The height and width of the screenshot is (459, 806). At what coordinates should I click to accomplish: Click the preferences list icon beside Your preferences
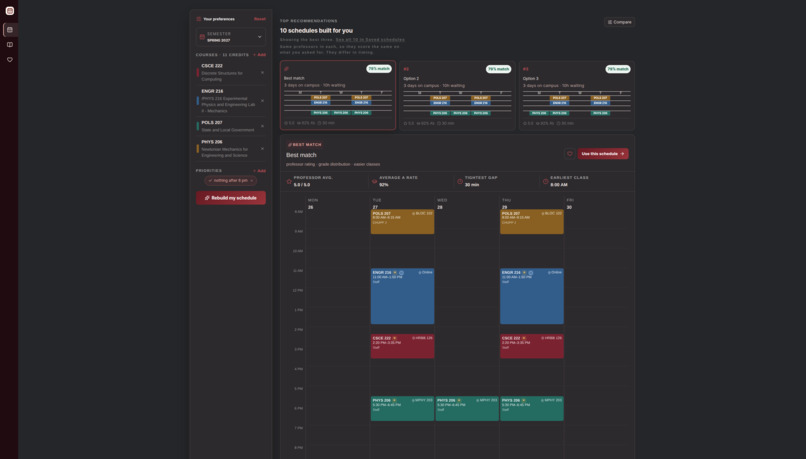click(198, 19)
